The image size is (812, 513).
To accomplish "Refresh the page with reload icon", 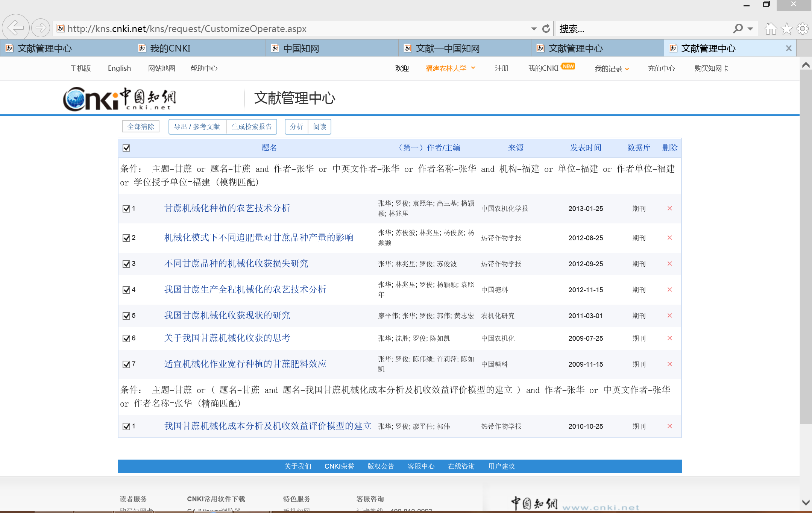I will click(x=546, y=29).
